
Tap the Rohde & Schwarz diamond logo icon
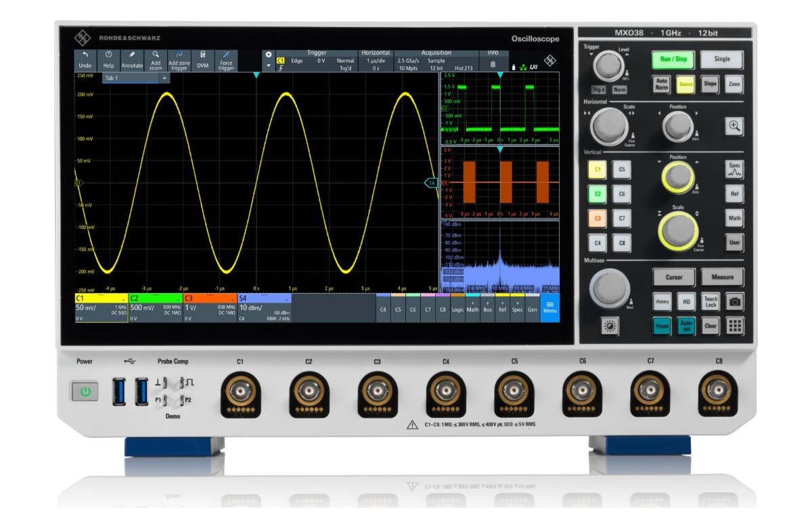pyautogui.click(x=550, y=60)
